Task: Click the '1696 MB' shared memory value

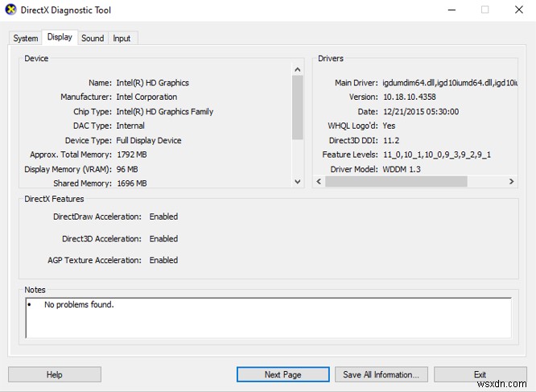Action: pyautogui.click(x=132, y=184)
